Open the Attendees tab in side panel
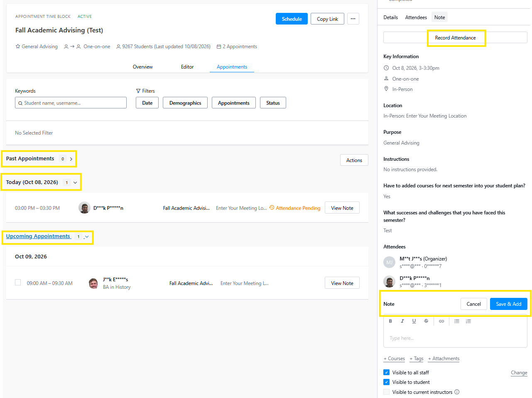The width and height of the screenshot is (532, 398). pyautogui.click(x=416, y=17)
